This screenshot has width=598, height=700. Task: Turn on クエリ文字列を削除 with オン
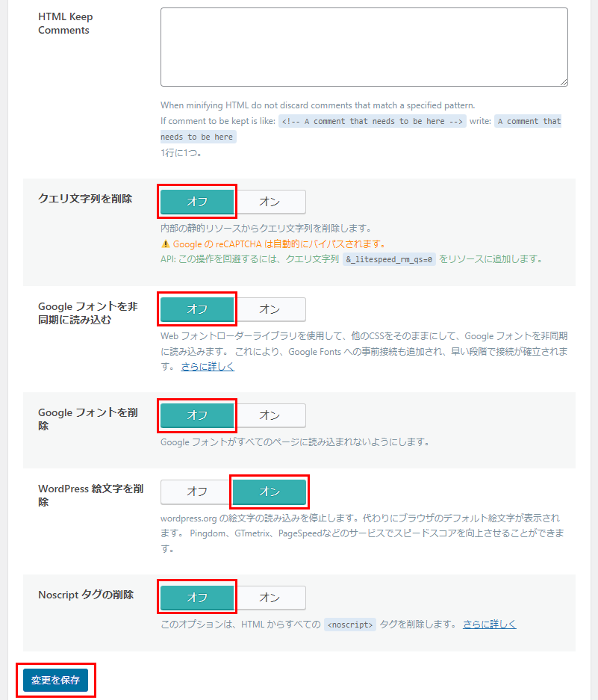coord(270,202)
